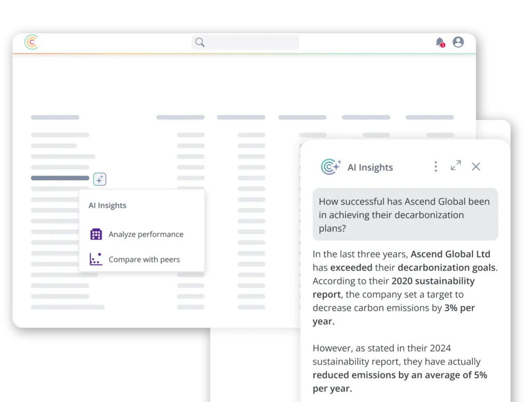Click AI Insights heading in popup menu
Viewport: 532px width, 402px height.
[107, 205]
